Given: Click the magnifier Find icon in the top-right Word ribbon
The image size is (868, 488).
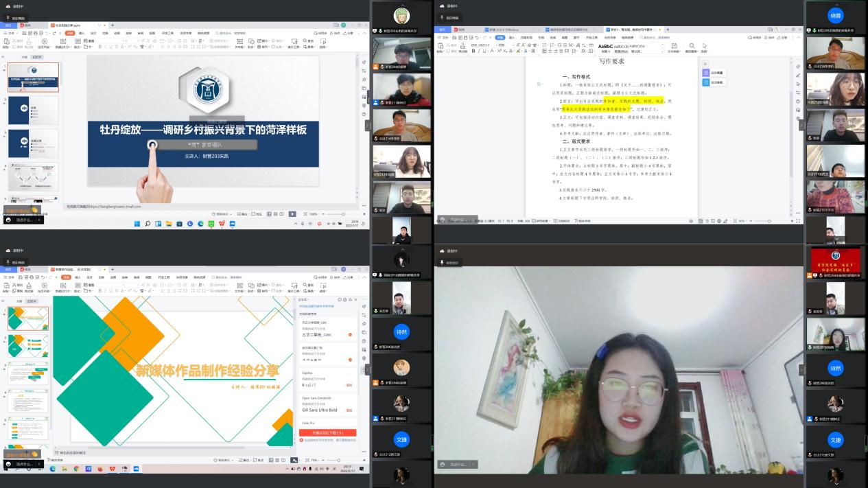Looking at the screenshot, I should [x=692, y=46].
